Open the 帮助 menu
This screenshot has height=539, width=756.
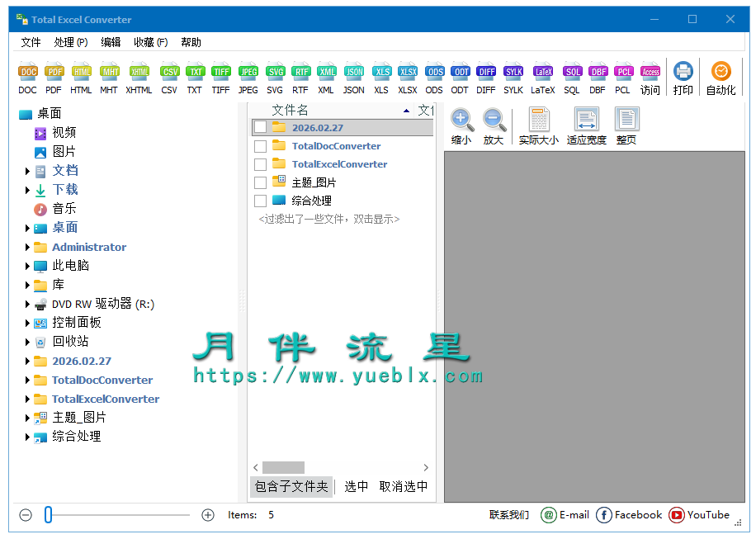coord(191,42)
